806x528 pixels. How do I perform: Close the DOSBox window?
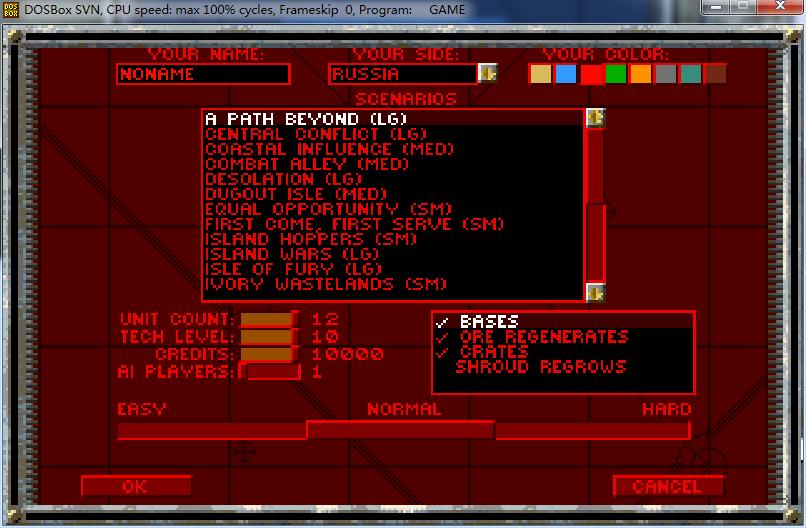(x=779, y=7)
